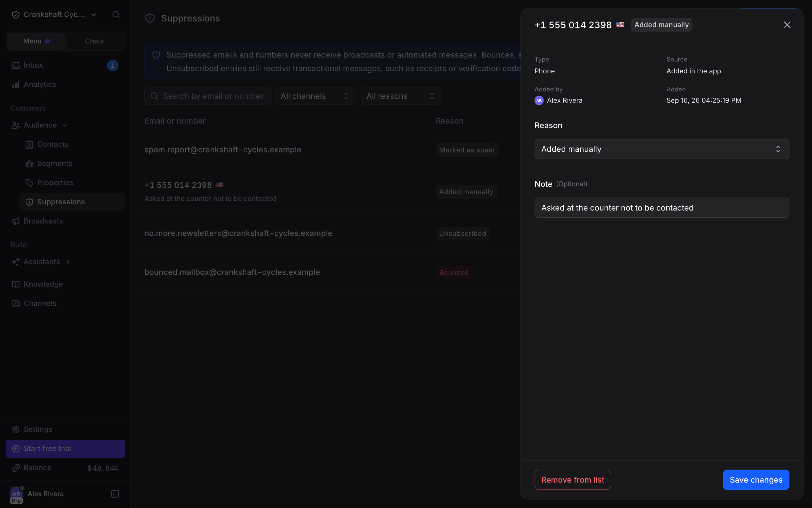Open the All reasons filter dropdown
Screen dimensions: 812x508
401,96
